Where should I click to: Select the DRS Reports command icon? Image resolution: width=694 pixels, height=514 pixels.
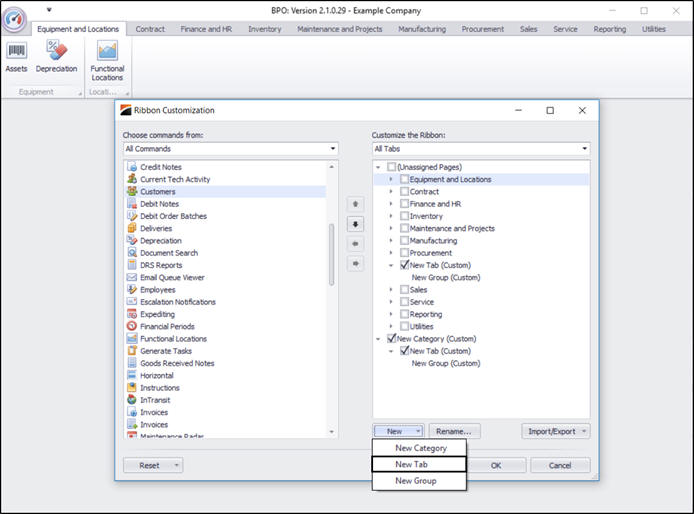coord(132,265)
